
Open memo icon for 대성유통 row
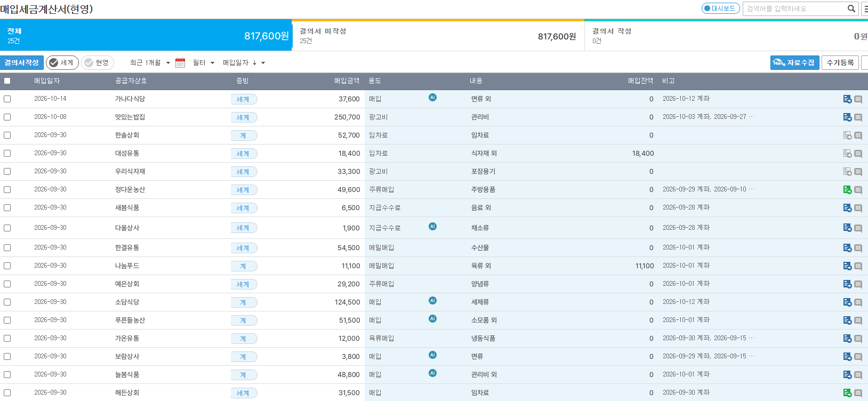coord(858,154)
